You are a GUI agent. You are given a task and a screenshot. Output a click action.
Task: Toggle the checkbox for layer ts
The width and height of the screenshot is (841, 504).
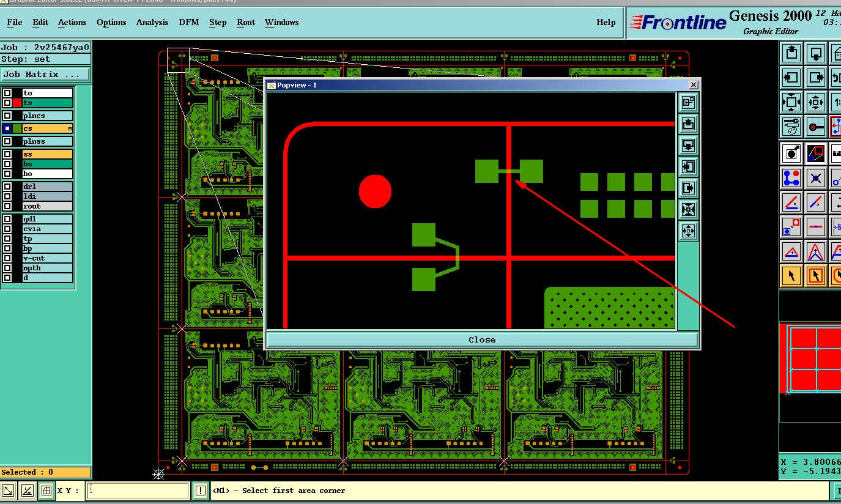coord(7,103)
